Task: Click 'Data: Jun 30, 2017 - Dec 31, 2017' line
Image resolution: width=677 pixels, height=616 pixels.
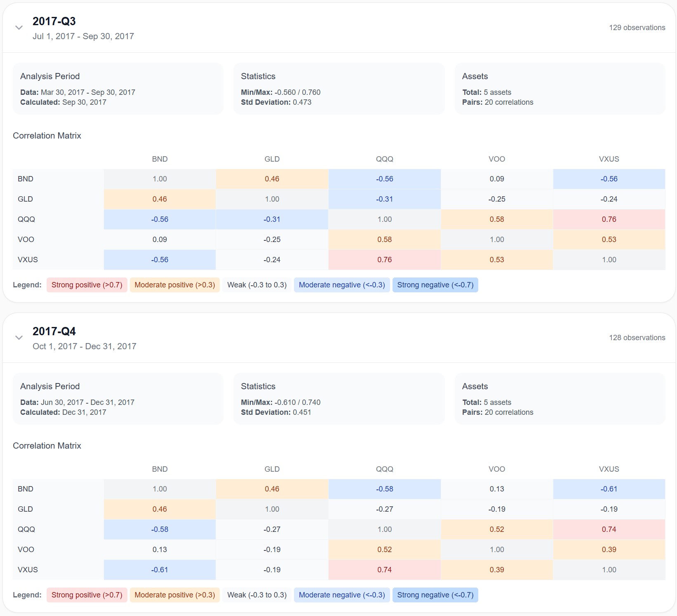Action: tap(77, 402)
